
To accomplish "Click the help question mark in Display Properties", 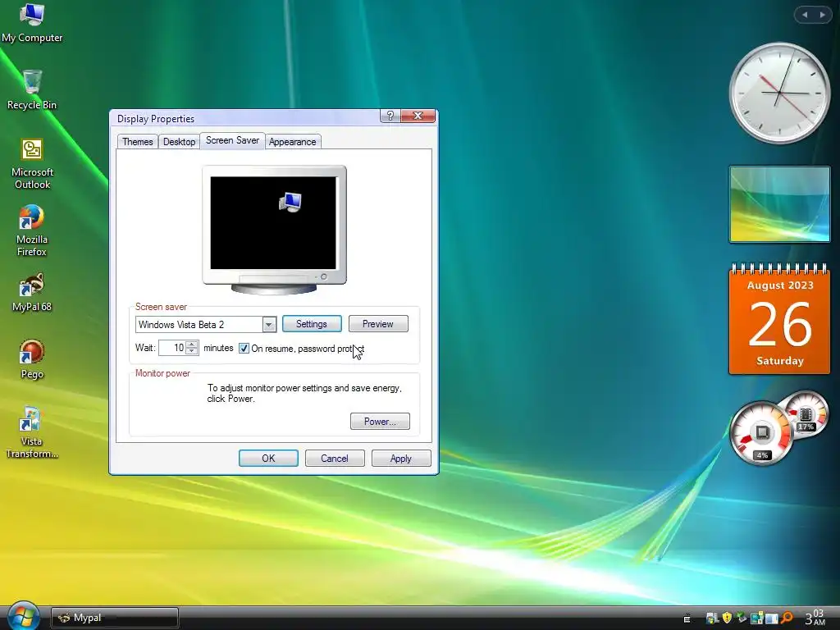I will [x=390, y=116].
